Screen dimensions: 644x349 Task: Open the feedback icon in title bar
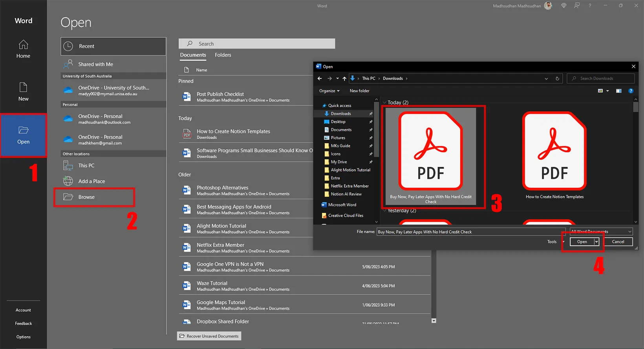[x=576, y=5]
